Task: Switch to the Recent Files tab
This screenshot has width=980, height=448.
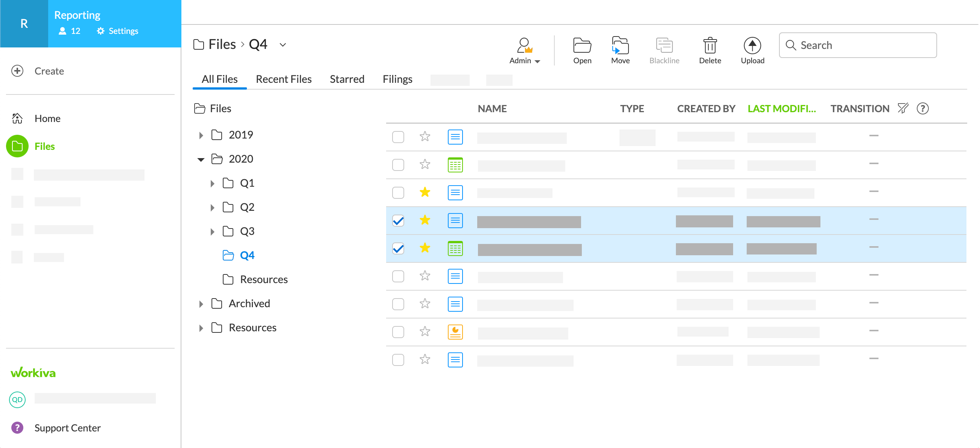Action: pos(283,79)
